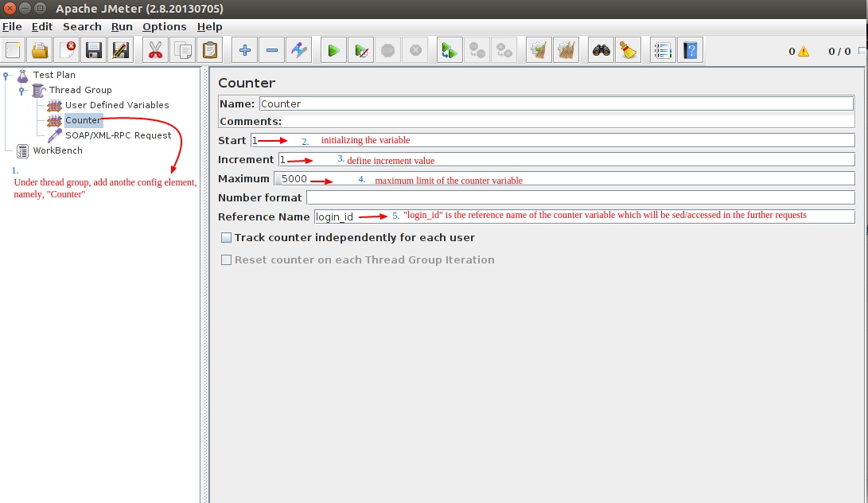Cut the selected element with scissors icon
The height and width of the screenshot is (503, 868).
pos(156,50)
